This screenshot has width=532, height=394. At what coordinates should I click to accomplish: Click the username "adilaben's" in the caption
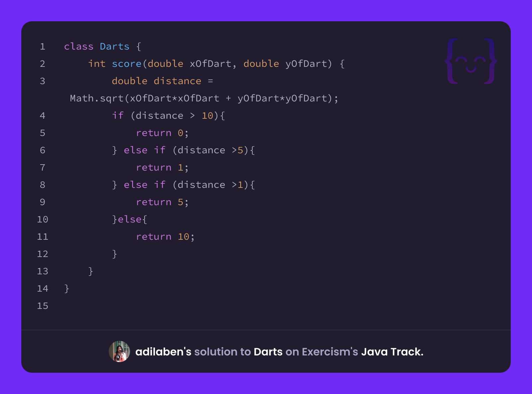tap(163, 352)
